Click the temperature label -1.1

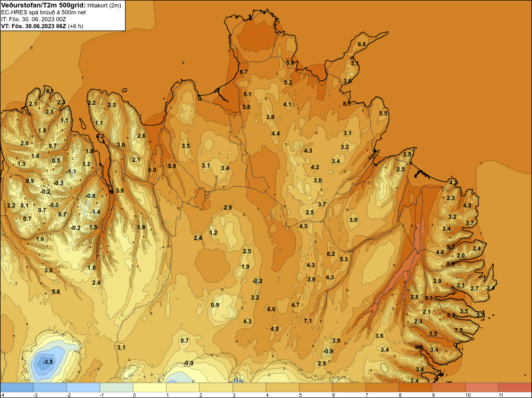coord(71,172)
